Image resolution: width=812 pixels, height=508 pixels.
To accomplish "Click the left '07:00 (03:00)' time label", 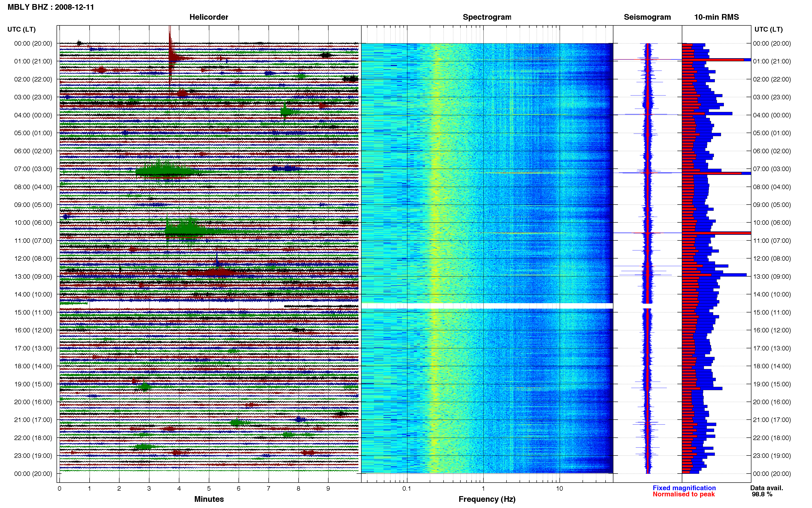I will coord(33,169).
